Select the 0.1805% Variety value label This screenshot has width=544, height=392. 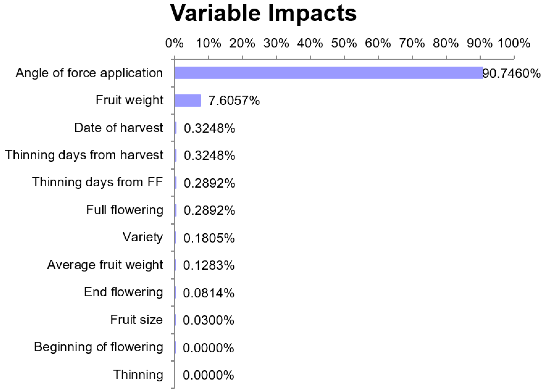(209, 238)
